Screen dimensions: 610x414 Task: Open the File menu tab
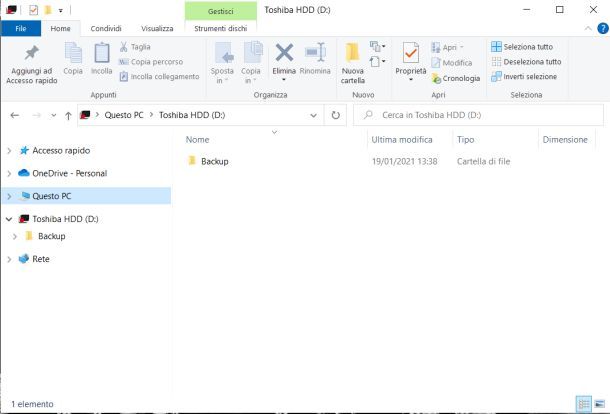coord(21,28)
